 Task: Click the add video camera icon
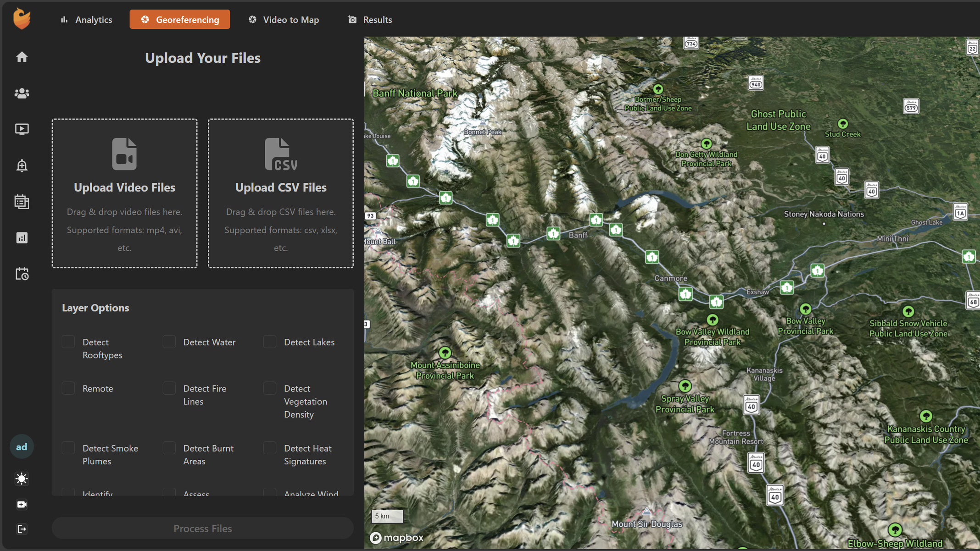click(22, 504)
